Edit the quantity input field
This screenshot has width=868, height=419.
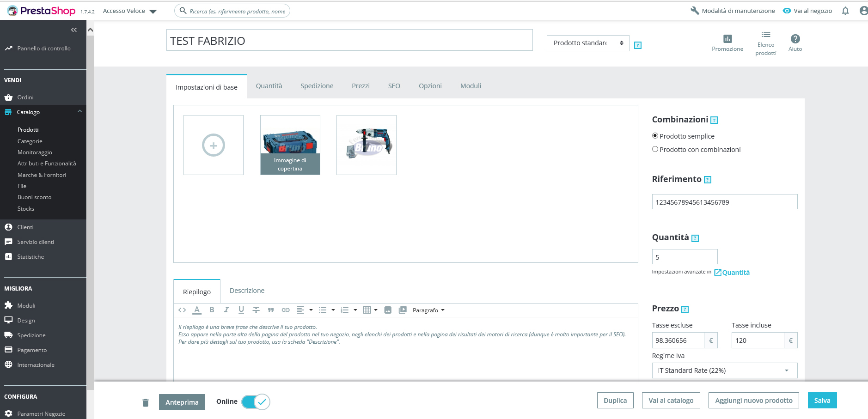(685, 257)
